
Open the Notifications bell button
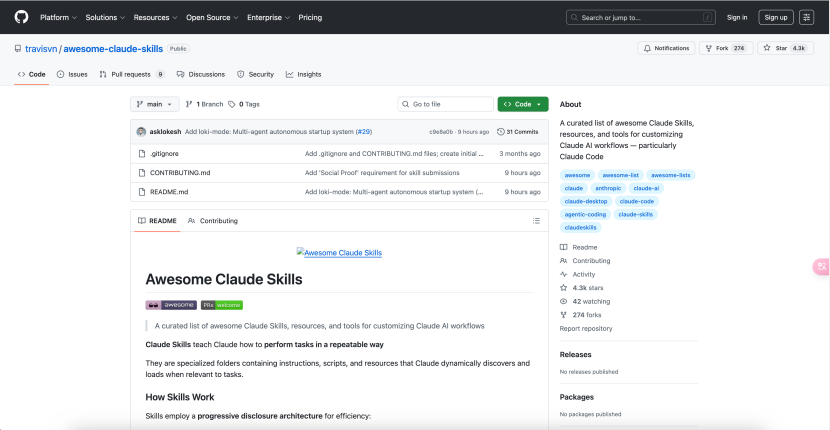pos(667,48)
